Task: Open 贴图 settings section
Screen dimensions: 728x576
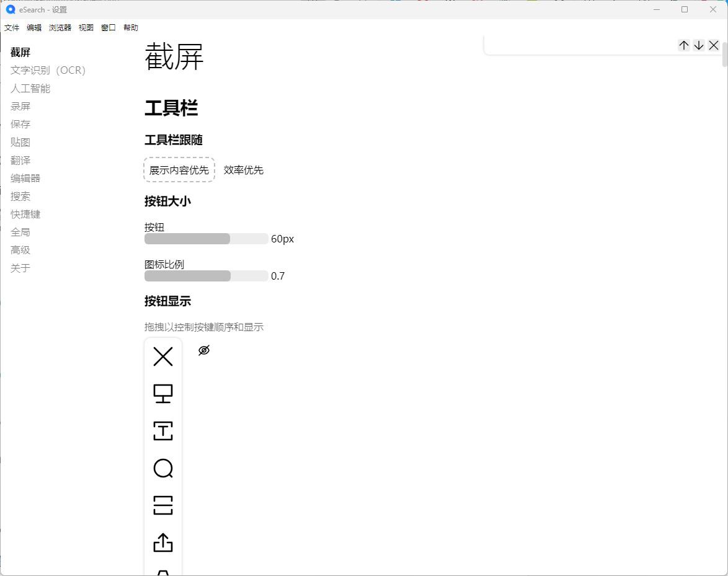Action: pyautogui.click(x=20, y=142)
